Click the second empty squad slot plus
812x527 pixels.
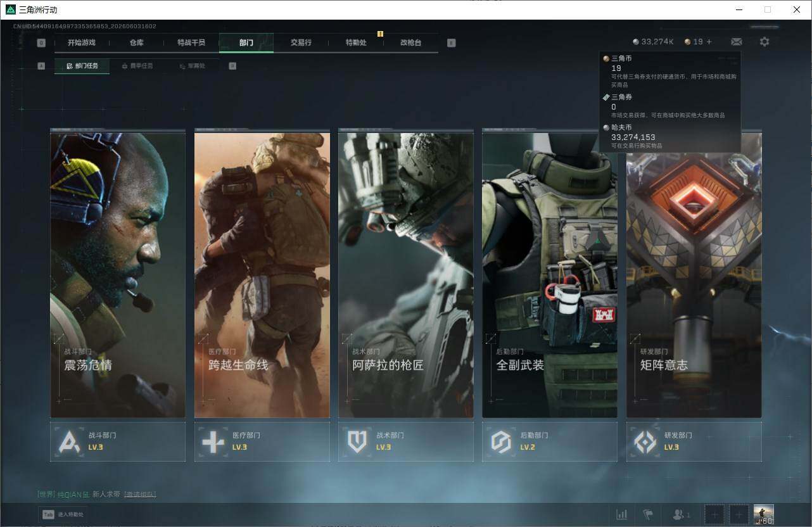(739, 514)
